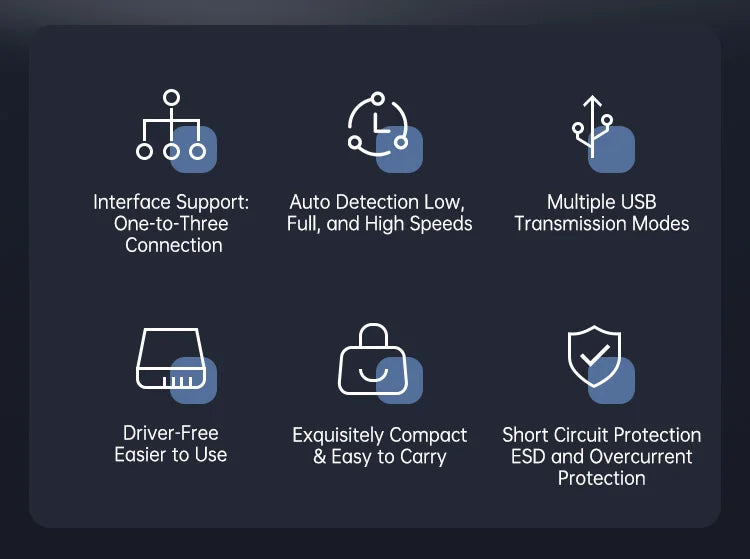Click the USB trident symbol icon
The image size is (750, 559).
click(592, 126)
